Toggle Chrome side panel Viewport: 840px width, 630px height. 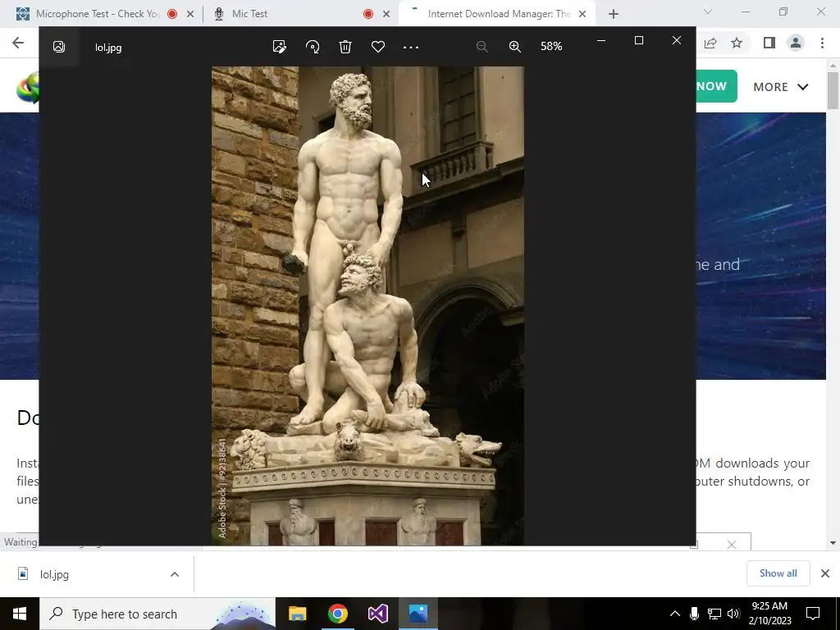pos(769,43)
